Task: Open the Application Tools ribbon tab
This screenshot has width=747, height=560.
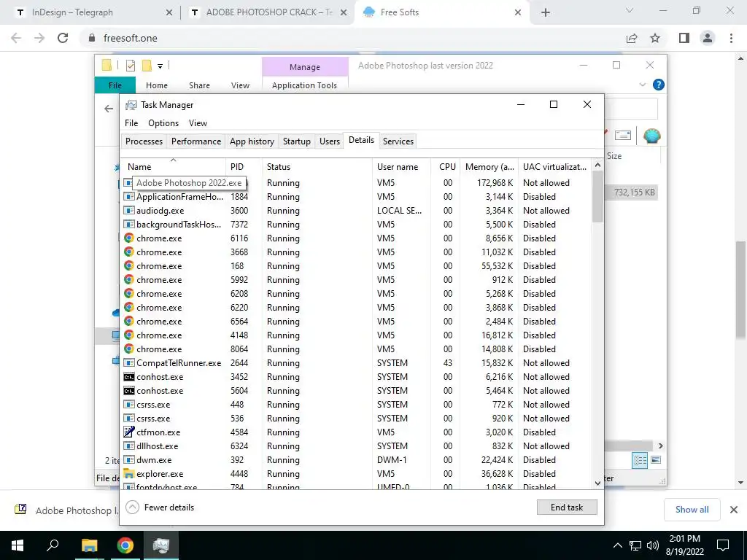Action: tap(304, 85)
